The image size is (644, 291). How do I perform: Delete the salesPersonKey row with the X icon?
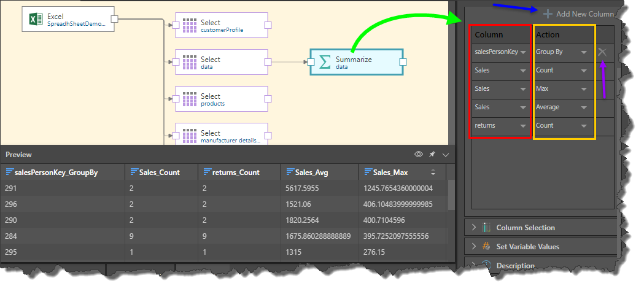(602, 52)
